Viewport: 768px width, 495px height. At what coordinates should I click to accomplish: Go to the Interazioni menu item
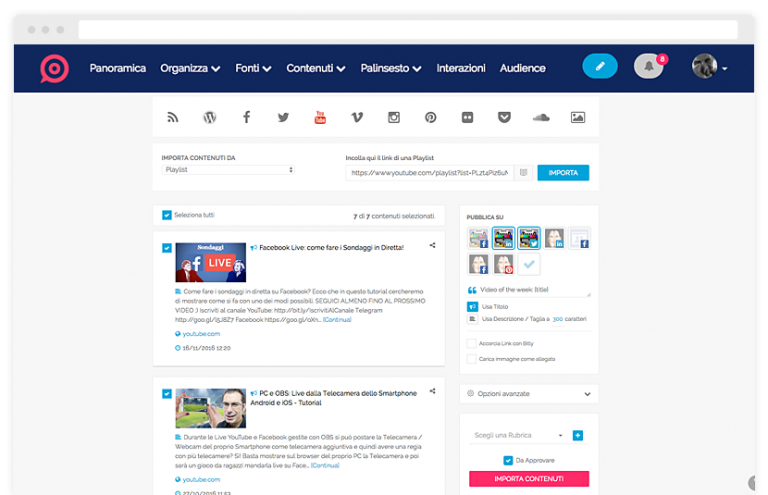click(x=461, y=68)
